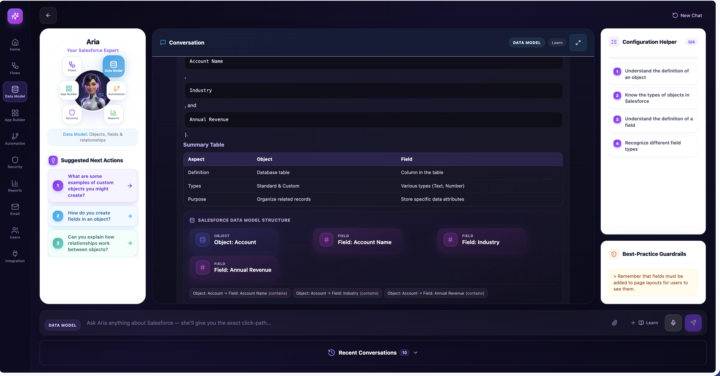The width and height of the screenshot is (720, 376).
Task: Select the Automation bubble around Aria's avatar
Action: [x=117, y=90]
